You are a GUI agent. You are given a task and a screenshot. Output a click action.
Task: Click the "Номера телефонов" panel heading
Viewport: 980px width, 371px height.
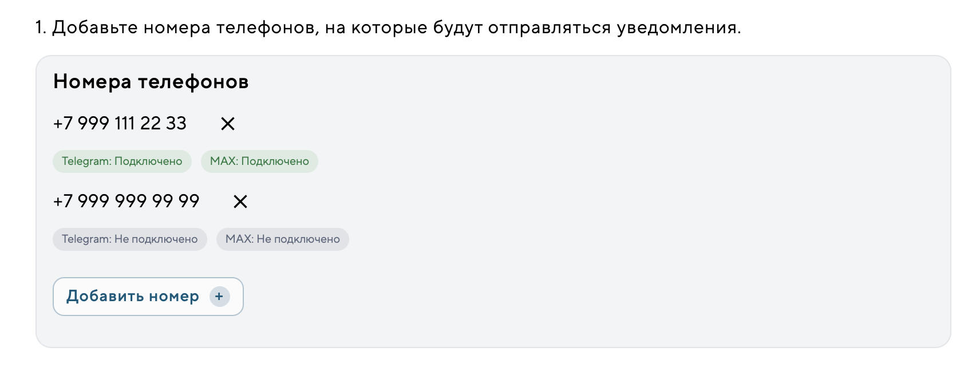(x=151, y=82)
